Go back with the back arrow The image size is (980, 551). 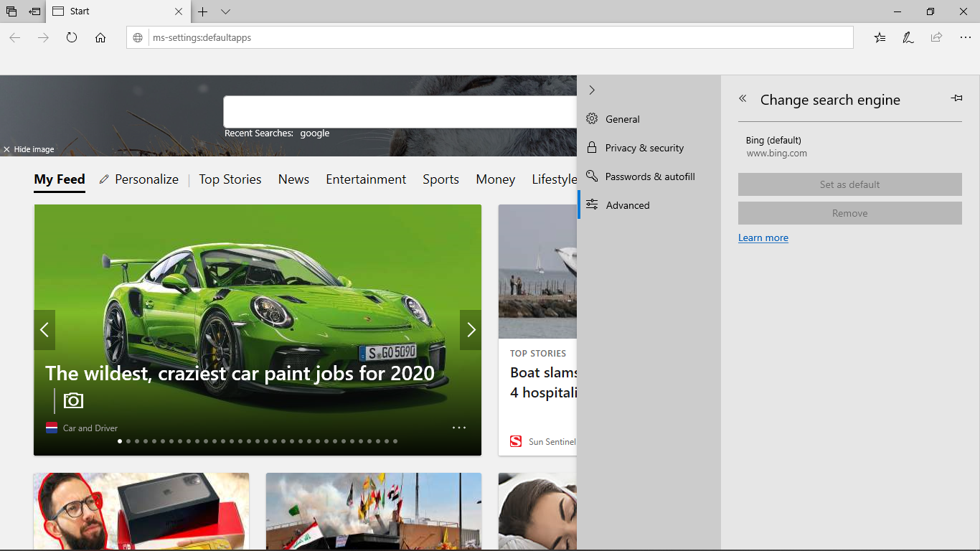[x=15, y=37]
